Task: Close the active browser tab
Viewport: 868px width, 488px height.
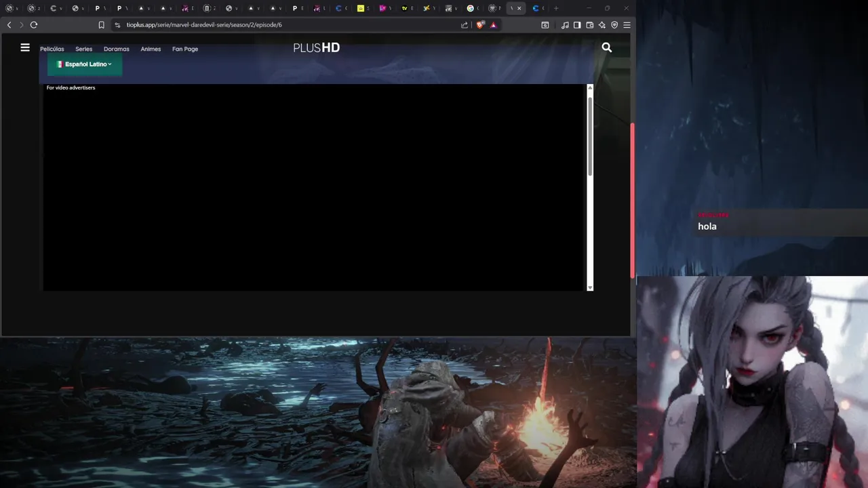Action: coord(519,8)
